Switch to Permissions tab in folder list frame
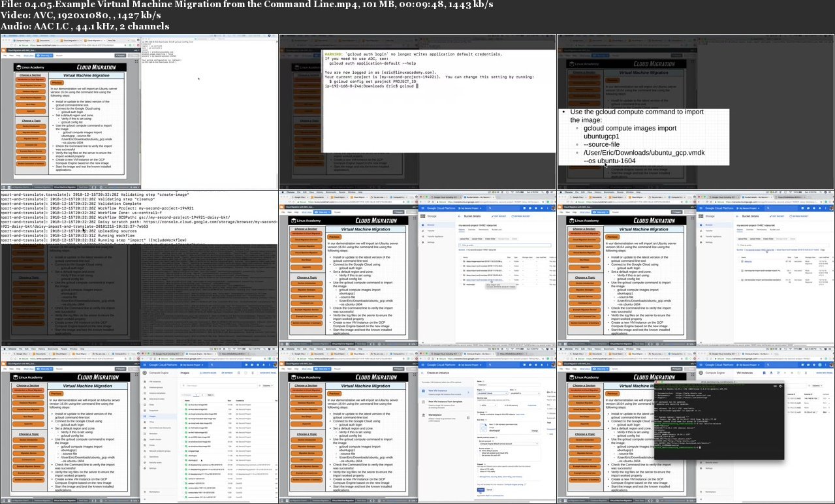This screenshot has height=504, width=835. [483, 230]
